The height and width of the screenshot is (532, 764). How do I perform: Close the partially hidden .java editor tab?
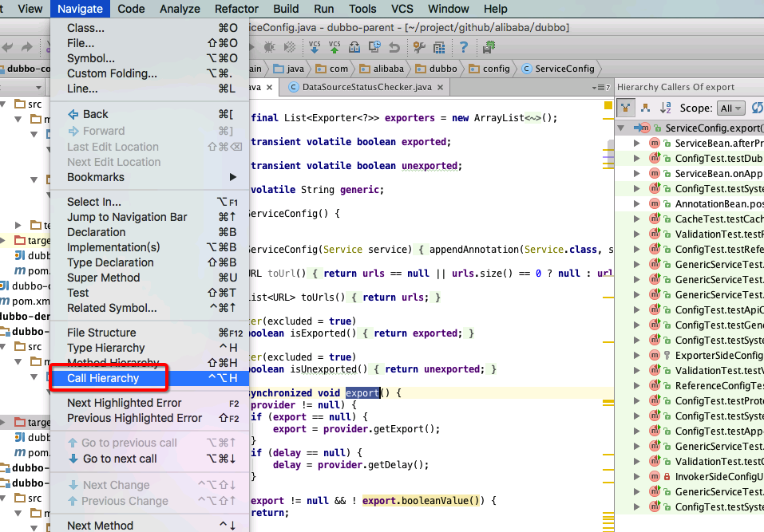pyautogui.click(x=269, y=87)
